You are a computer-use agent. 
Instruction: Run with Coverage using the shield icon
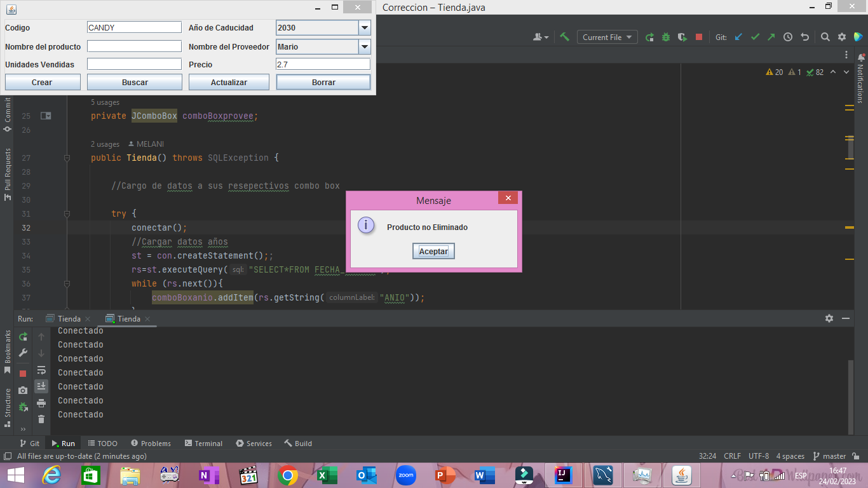coord(681,37)
